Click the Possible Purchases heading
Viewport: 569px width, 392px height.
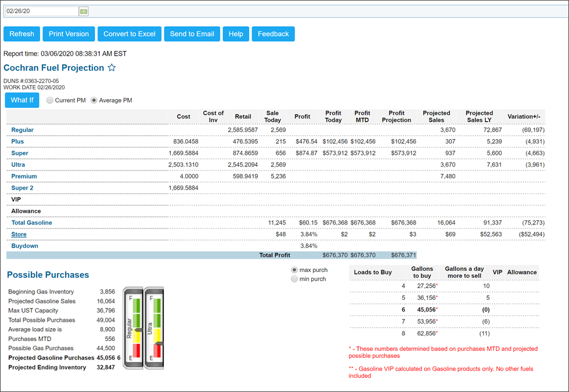point(48,275)
